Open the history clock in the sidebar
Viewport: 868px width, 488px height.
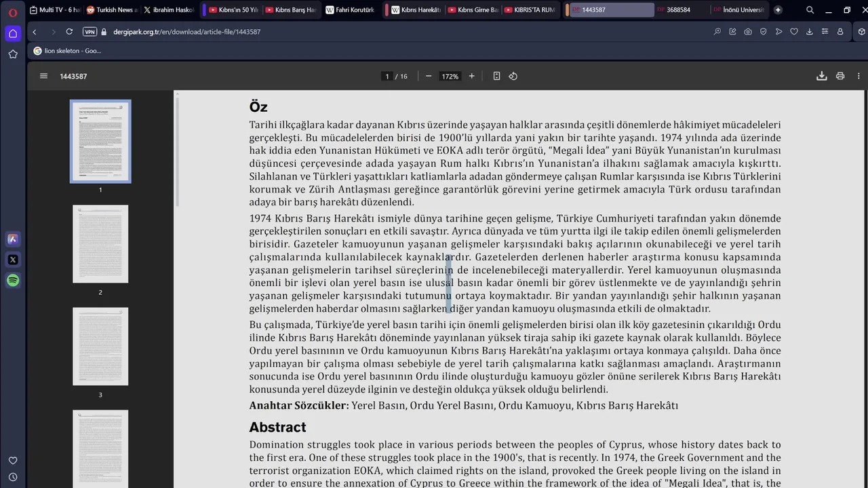(x=13, y=477)
